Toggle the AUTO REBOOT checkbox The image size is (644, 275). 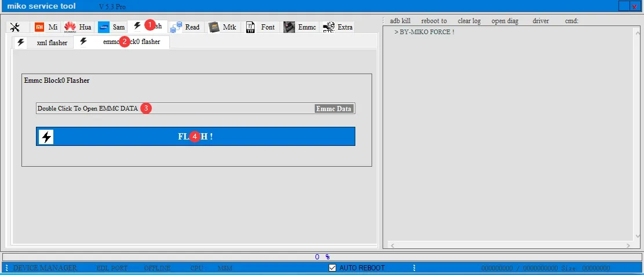(332, 267)
